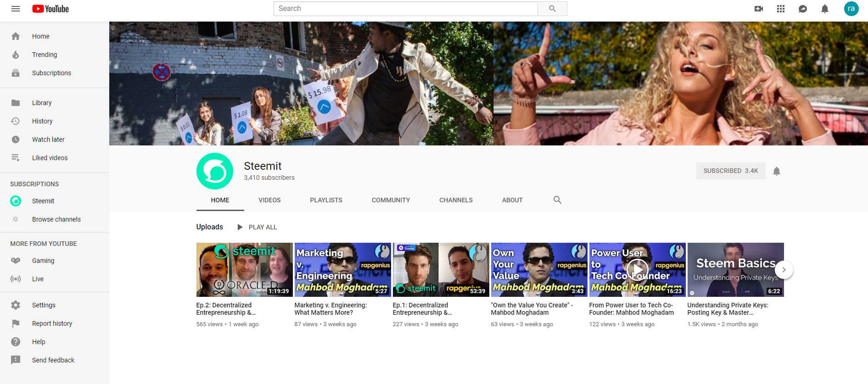Click the Settings gear icon
Image resolution: width=868 pixels, height=384 pixels.
pos(16,305)
